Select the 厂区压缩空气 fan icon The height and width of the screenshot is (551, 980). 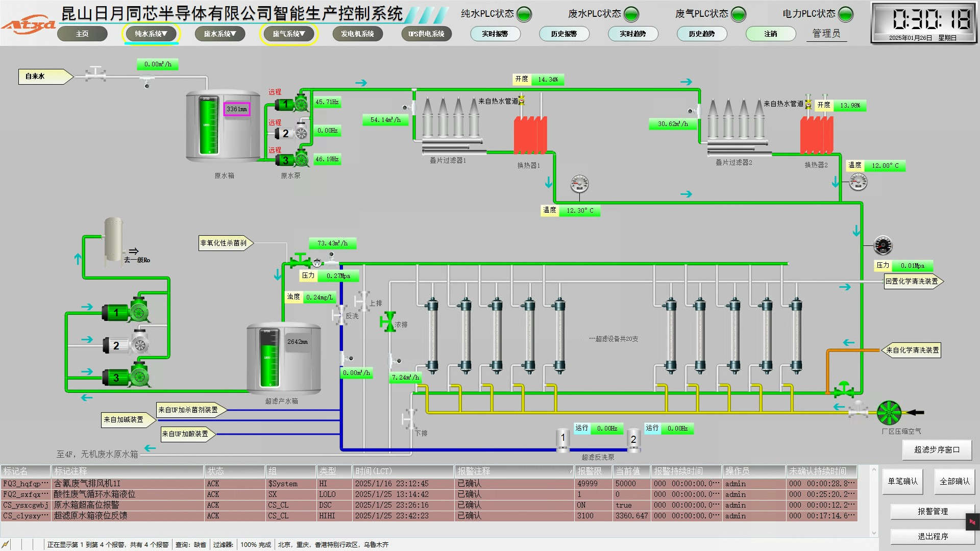tap(889, 412)
